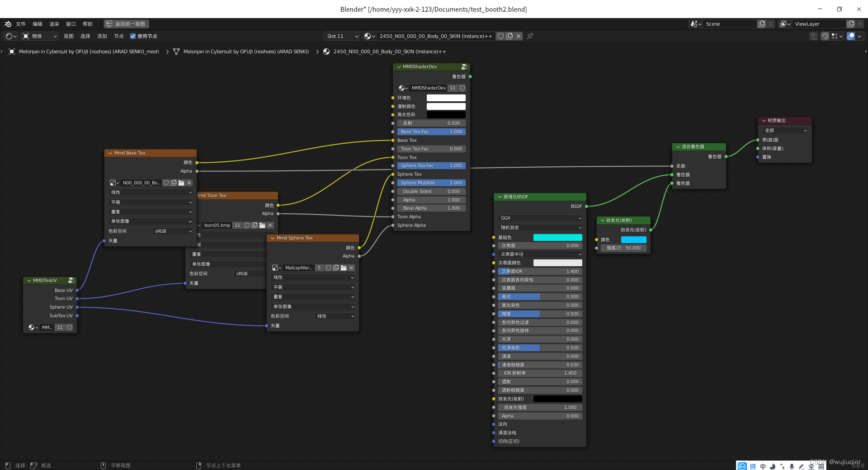Uncheck the 使用节点 (Use Nodes) checkbox

[133, 36]
